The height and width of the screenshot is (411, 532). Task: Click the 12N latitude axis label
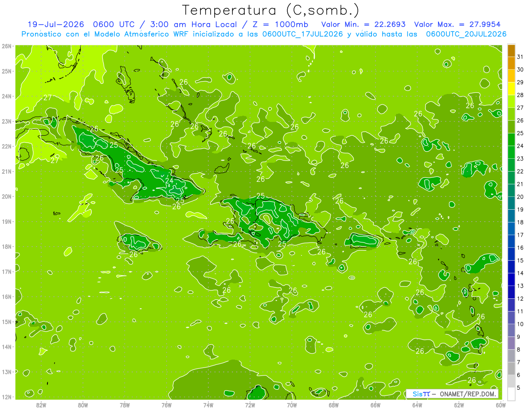point(6,397)
